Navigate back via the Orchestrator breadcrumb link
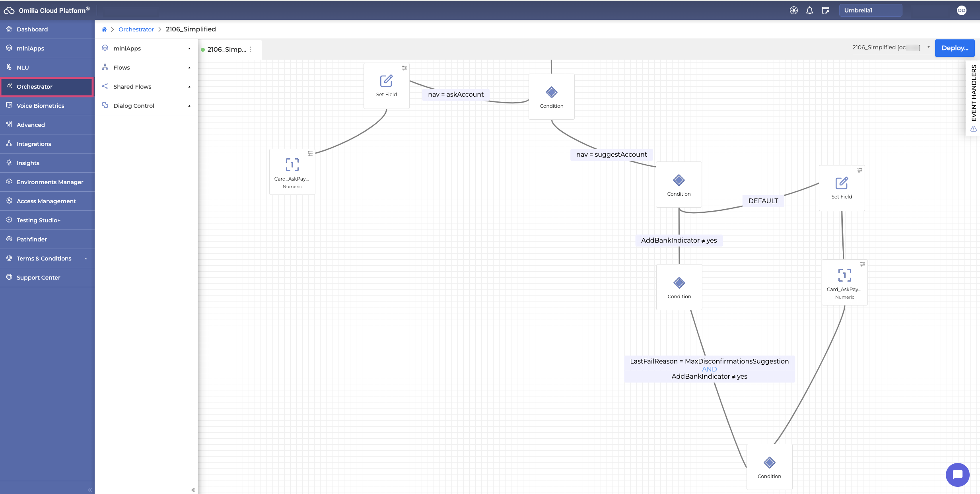The image size is (980, 494). coord(136,29)
